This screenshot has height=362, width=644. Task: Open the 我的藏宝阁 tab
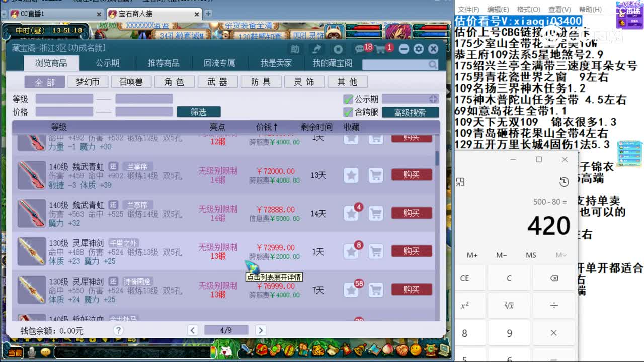tap(332, 63)
